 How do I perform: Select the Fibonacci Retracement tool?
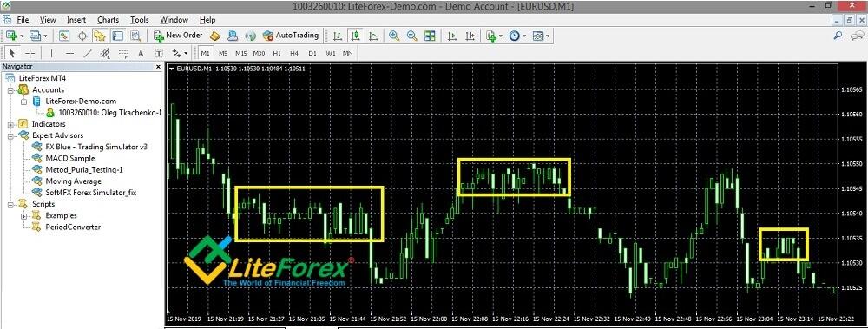[x=123, y=53]
